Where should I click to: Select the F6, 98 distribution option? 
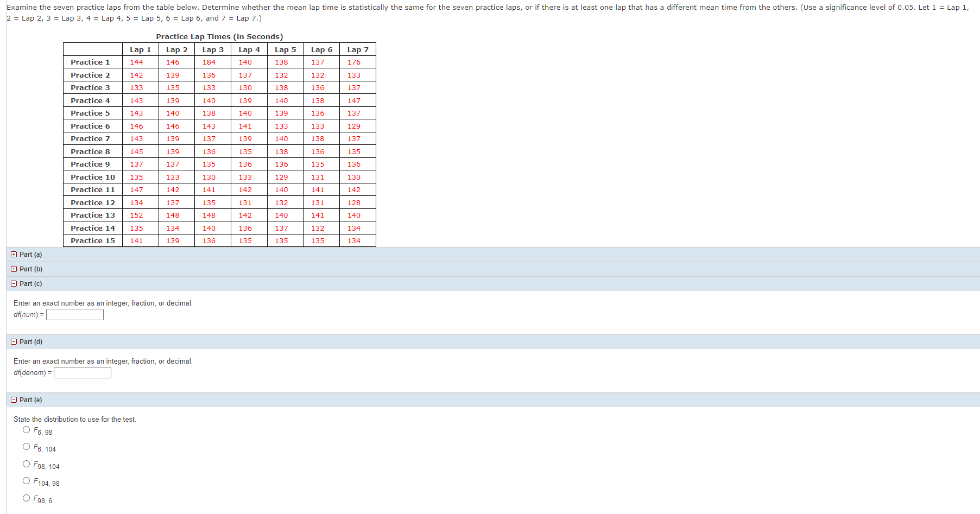tap(26, 430)
